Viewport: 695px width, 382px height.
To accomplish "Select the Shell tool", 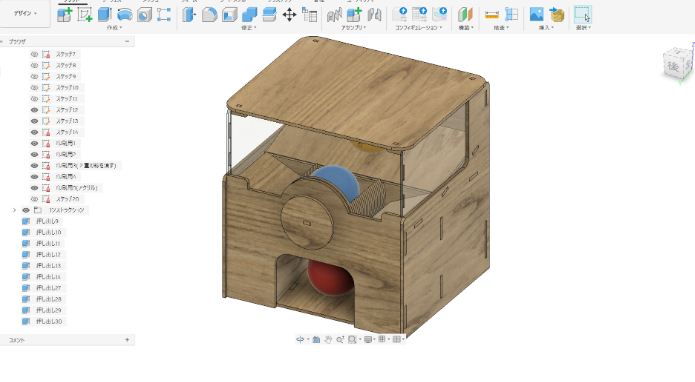I will pyautogui.click(x=230, y=15).
